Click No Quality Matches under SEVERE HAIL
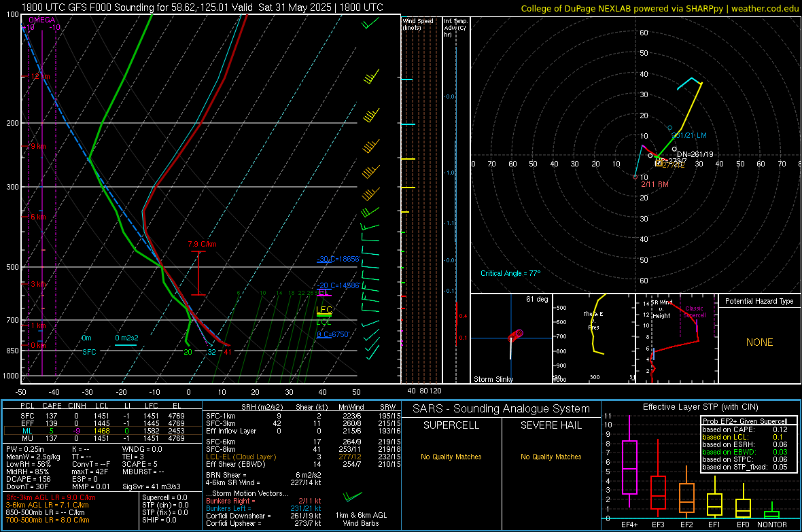Screen dimensions: 802x532 tap(551, 457)
